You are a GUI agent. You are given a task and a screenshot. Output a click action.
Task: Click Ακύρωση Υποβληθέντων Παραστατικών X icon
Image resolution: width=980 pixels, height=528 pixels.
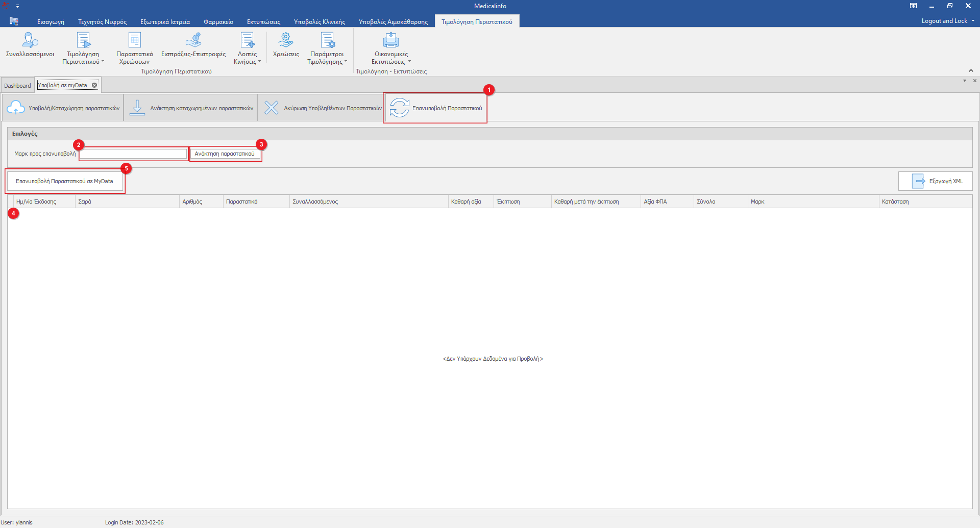tap(272, 108)
